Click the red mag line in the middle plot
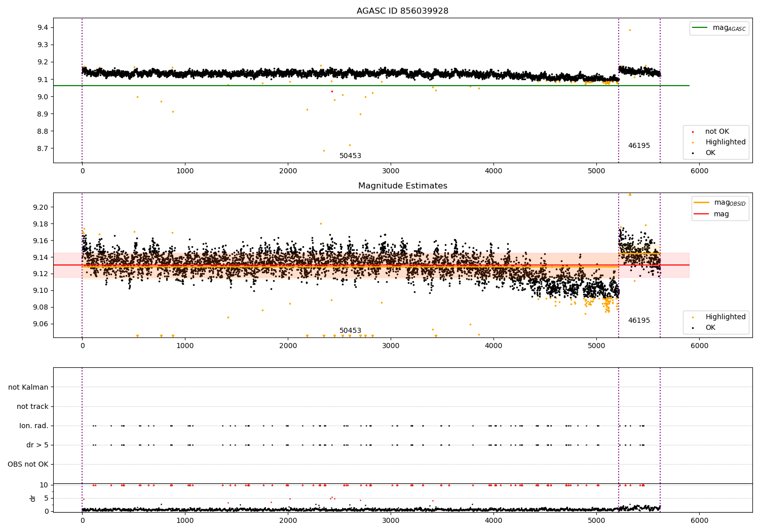The width and height of the screenshot is (760, 532). (371, 265)
